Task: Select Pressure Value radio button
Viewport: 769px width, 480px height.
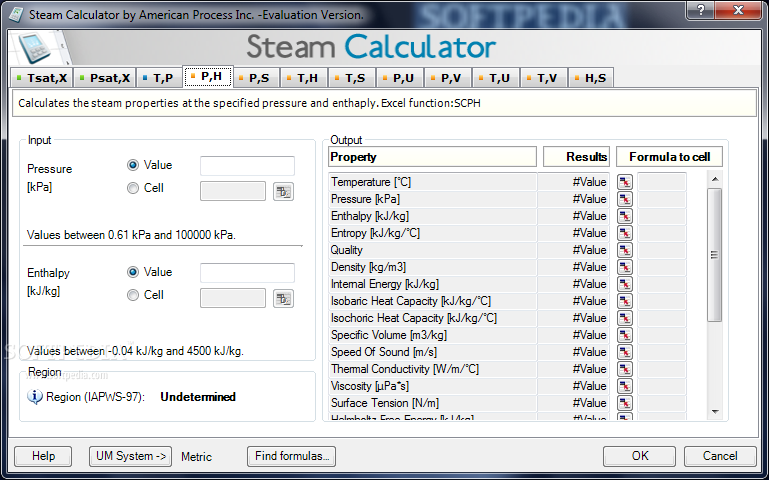Action: pyautogui.click(x=133, y=165)
